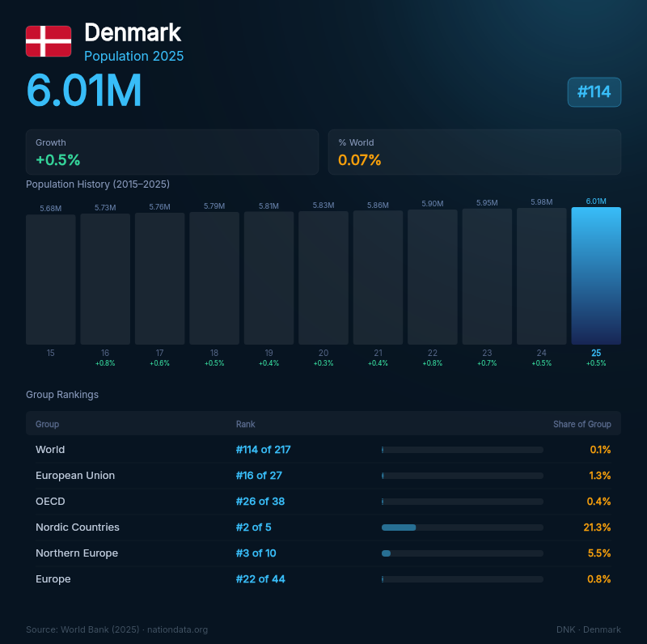Click the 2017 bar labeled 5.76M
The width and height of the screenshot is (647, 644).
tap(159, 278)
